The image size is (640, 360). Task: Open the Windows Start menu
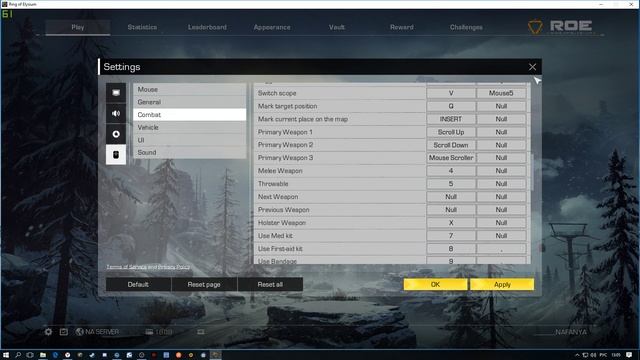click(x=6, y=355)
